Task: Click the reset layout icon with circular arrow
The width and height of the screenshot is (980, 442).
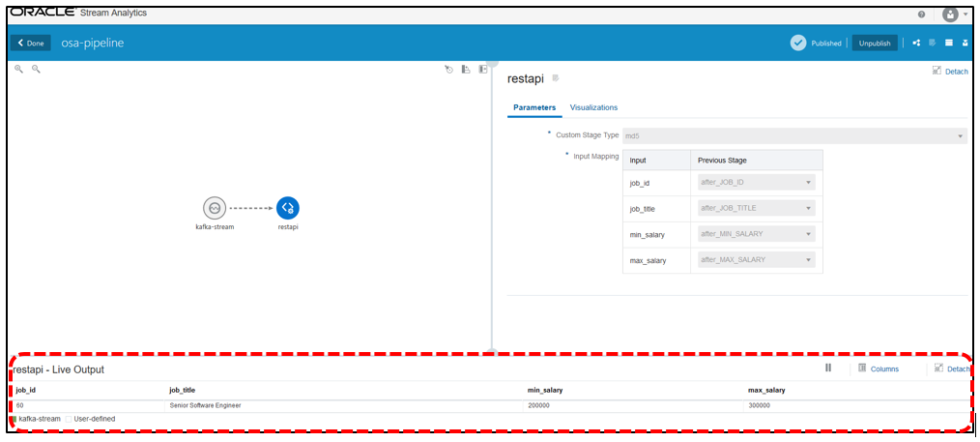Action: coord(448,70)
